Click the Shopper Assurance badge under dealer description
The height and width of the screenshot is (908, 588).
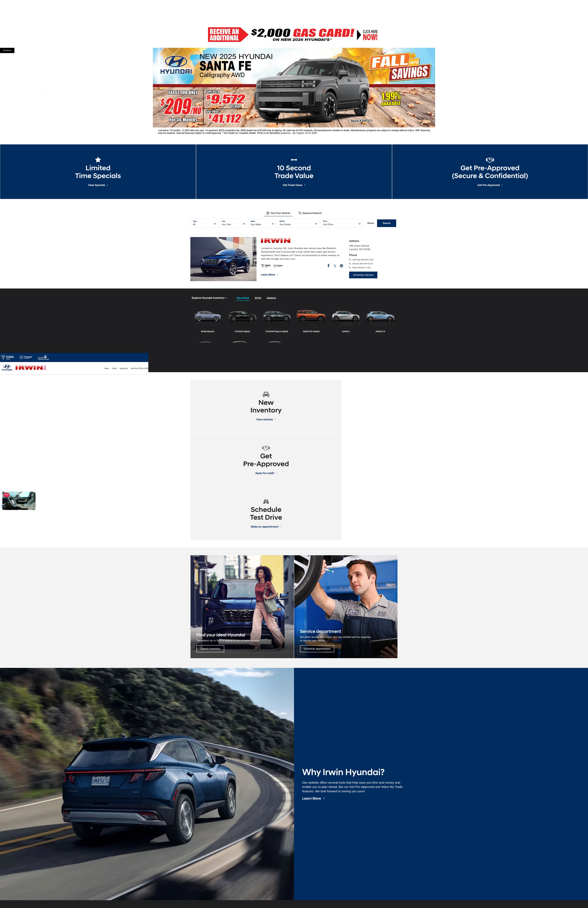[278, 266]
